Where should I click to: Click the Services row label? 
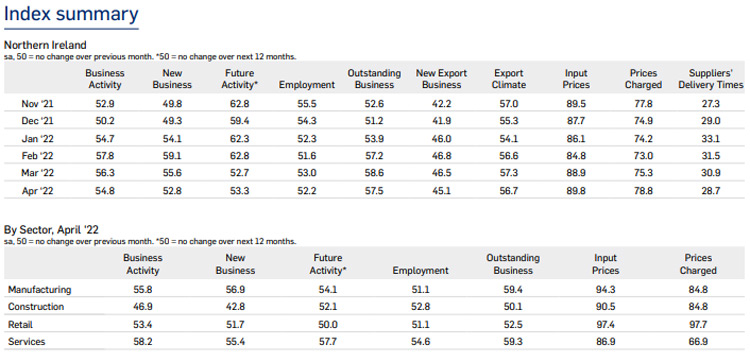(x=27, y=341)
